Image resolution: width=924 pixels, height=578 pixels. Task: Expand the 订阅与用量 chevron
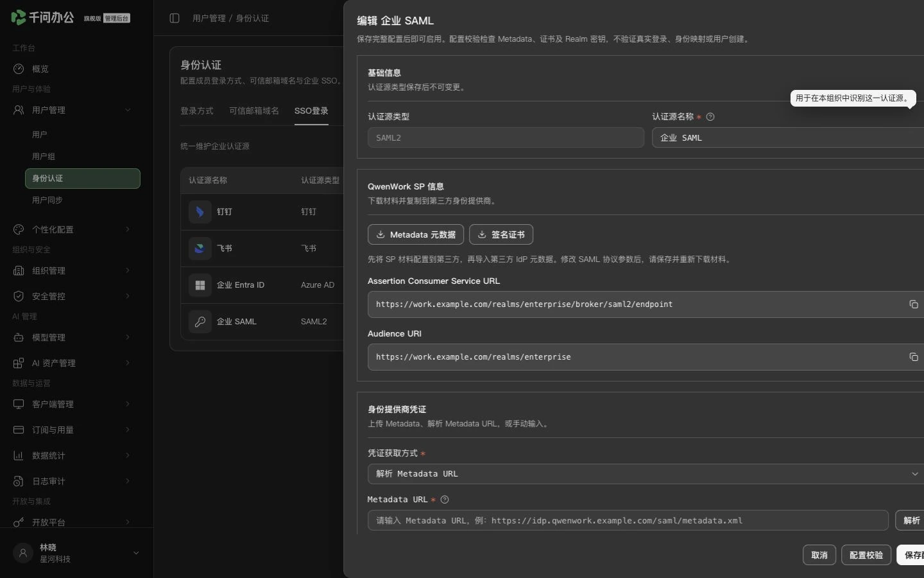coord(128,430)
